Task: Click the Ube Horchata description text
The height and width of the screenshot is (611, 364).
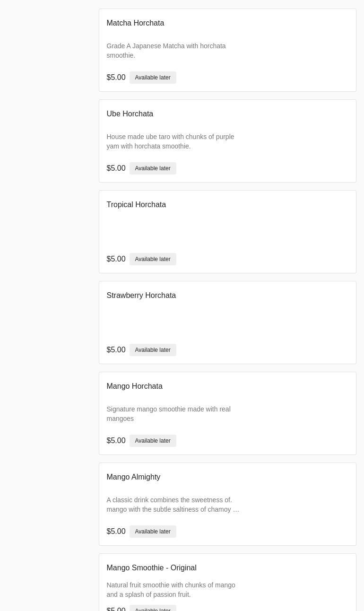Action: pyautogui.click(x=170, y=141)
